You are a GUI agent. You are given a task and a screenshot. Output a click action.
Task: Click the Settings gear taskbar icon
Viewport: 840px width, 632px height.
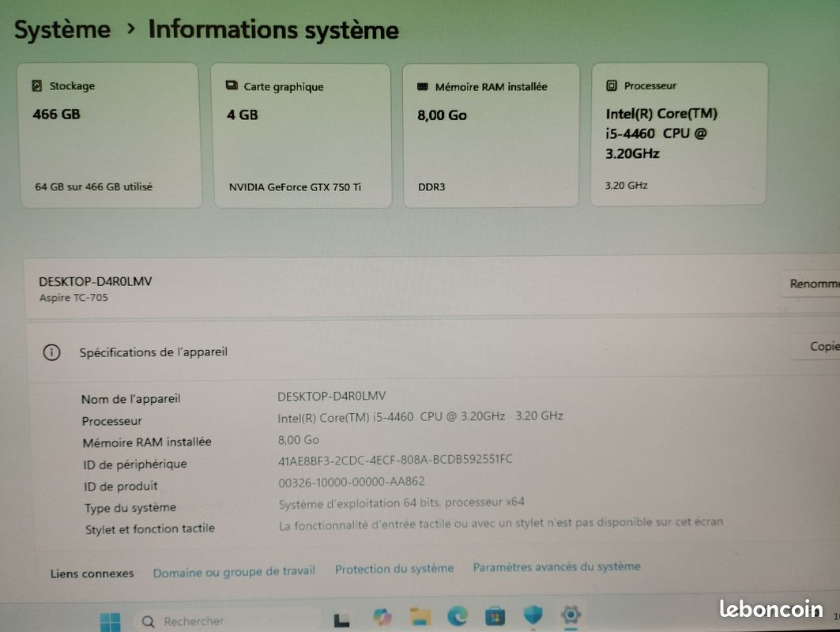click(x=571, y=615)
